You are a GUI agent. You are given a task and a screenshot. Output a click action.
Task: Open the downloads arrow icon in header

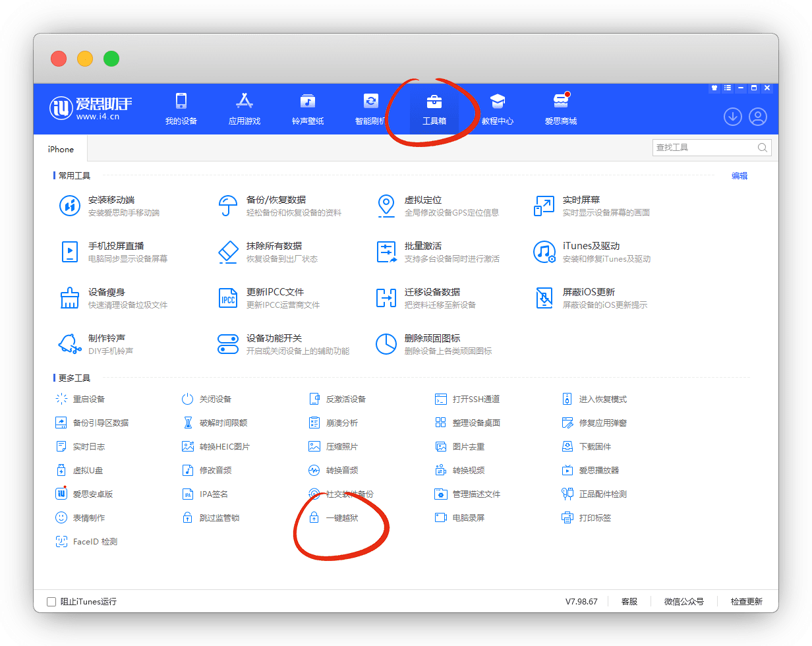733,117
